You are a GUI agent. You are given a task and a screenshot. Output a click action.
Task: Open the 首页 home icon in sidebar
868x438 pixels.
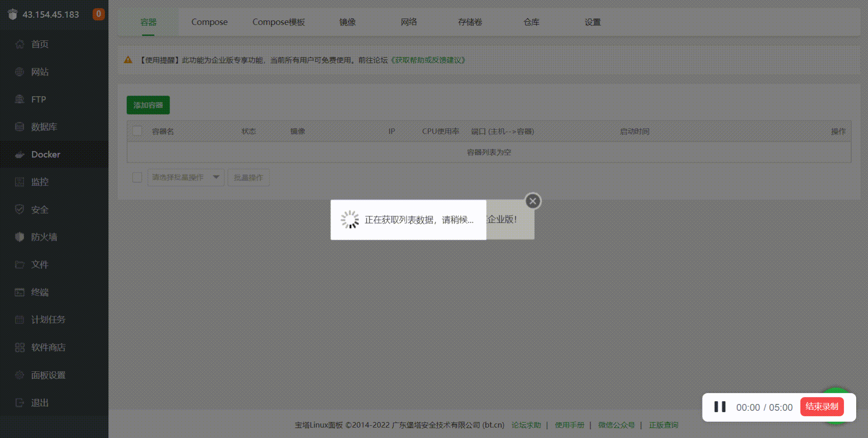tap(20, 44)
